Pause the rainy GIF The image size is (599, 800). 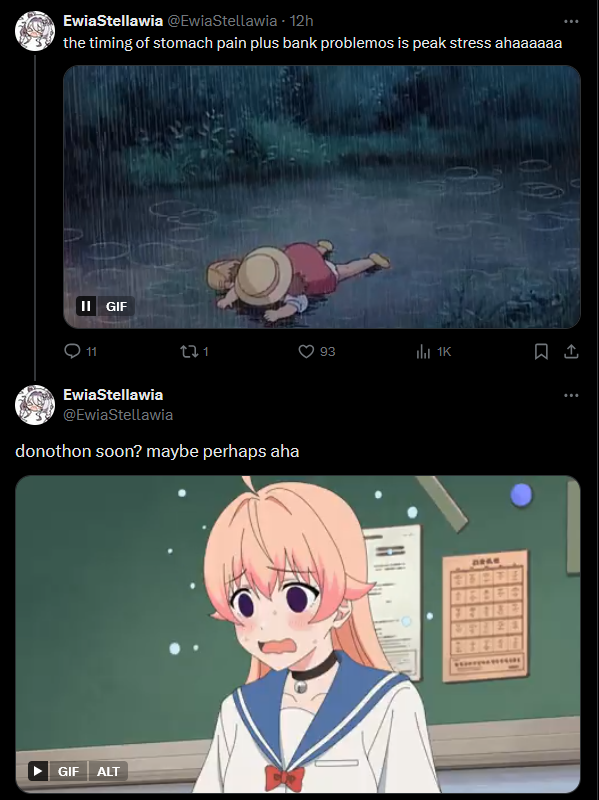[86, 306]
